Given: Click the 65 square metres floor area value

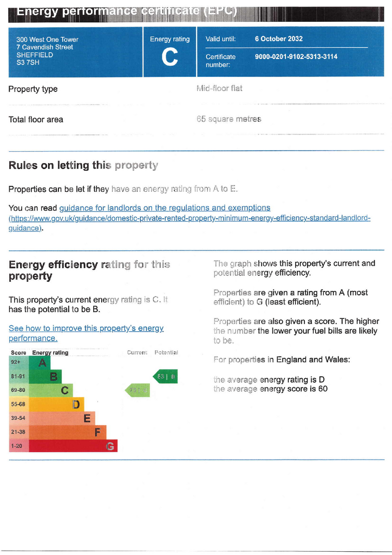Looking at the screenshot, I should pyautogui.click(x=228, y=119).
